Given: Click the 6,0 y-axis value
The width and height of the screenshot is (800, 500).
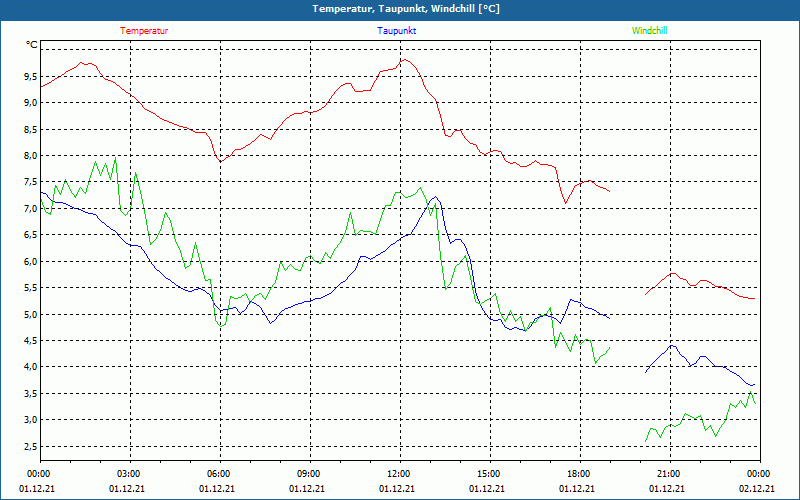Looking at the screenshot, I should [31, 261].
